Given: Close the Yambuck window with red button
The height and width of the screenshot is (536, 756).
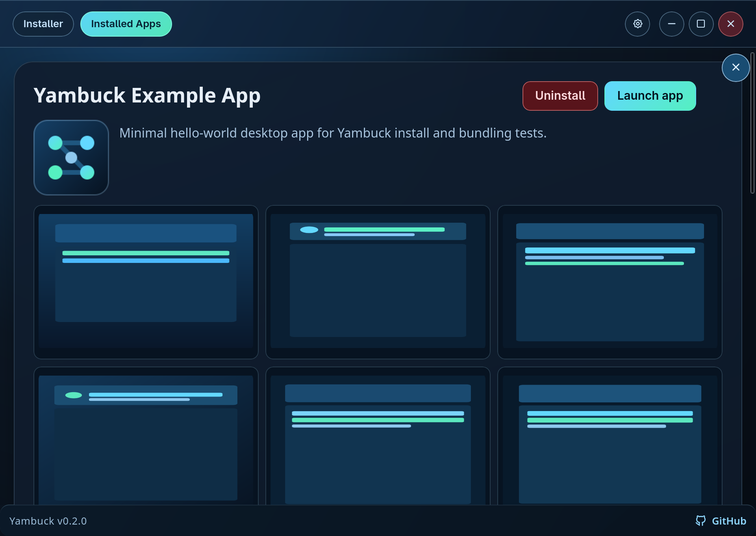Looking at the screenshot, I should tap(730, 24).
